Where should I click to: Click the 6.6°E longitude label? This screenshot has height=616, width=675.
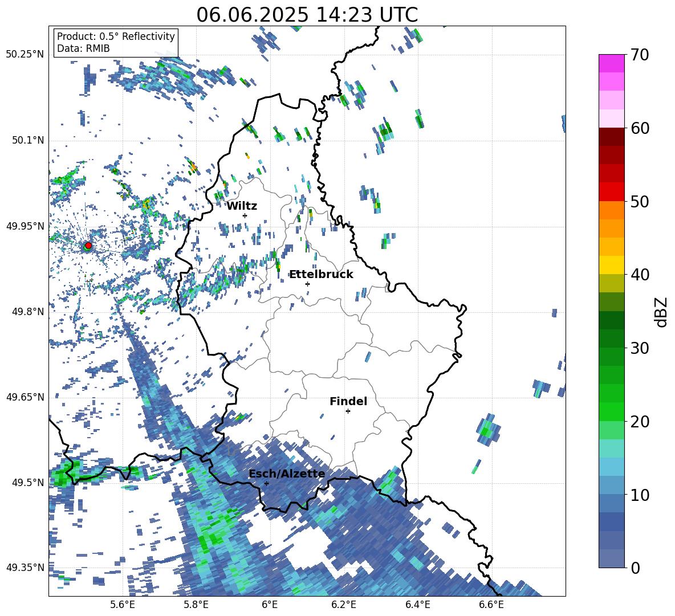coord(491,605)
